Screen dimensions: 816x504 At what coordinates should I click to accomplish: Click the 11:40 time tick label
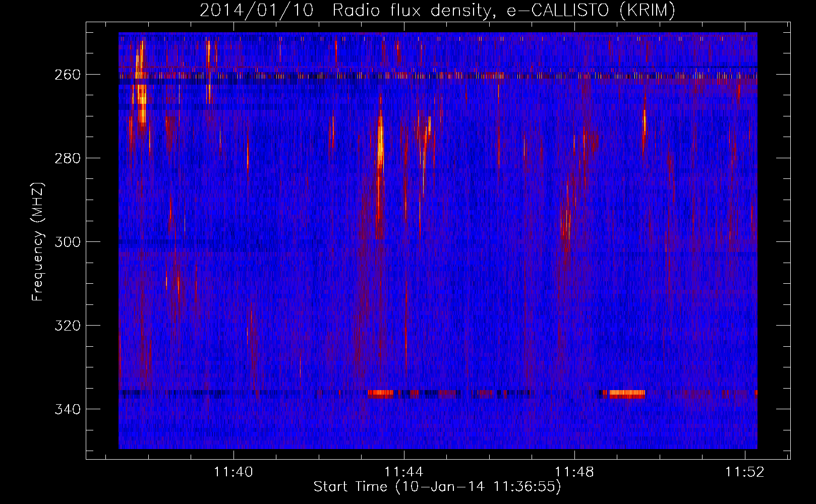pos(234,472)
